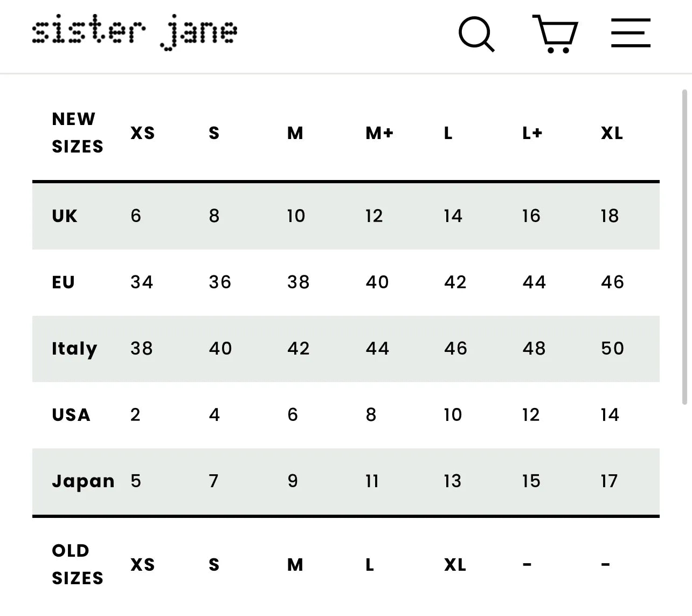Open the shopping cart icon
Screen dimensions: 692x616
coord(556,33)
